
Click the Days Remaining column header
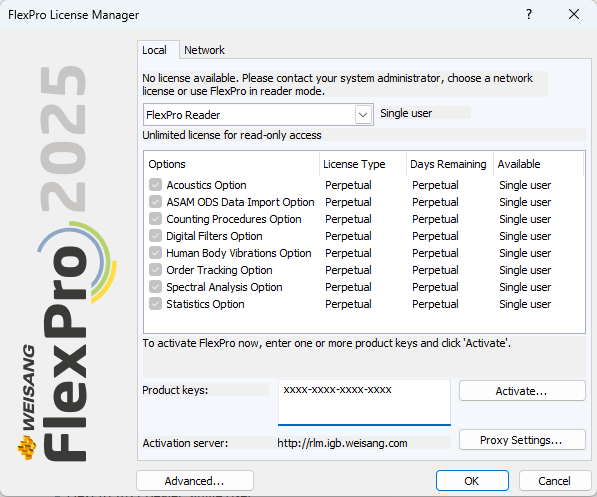(x=450, y=164)
